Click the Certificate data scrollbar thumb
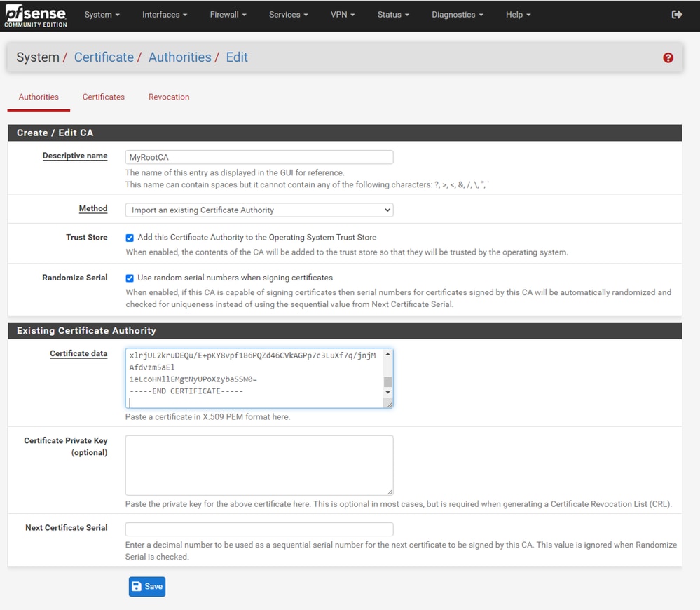Viewport: 700px width, 610px height. (388, 382)
